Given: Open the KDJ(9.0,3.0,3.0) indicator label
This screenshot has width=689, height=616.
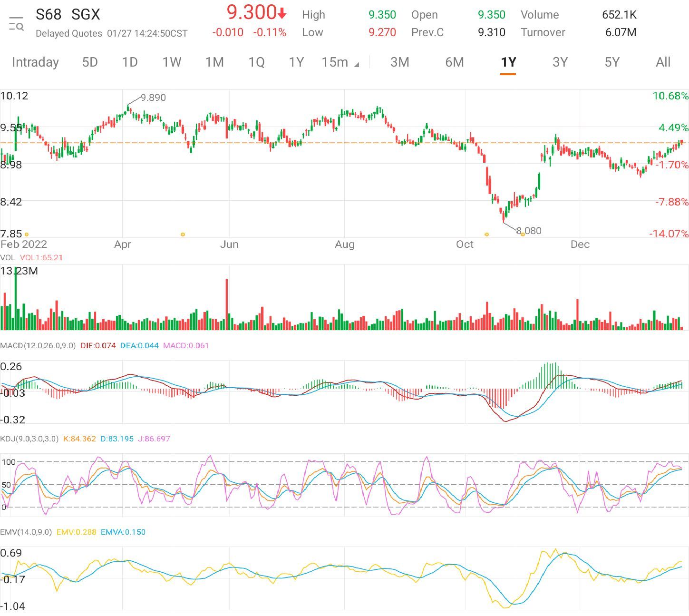Looking at the screenshot, I should 29,439.
